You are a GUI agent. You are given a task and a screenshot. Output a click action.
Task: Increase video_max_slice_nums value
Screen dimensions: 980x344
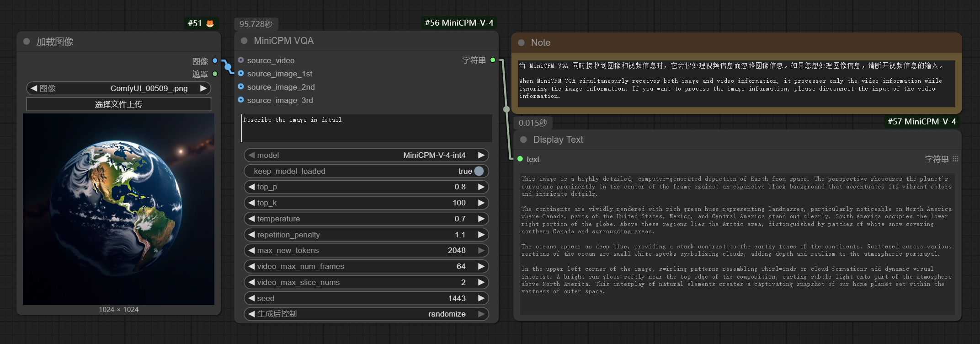click(481, 282)
